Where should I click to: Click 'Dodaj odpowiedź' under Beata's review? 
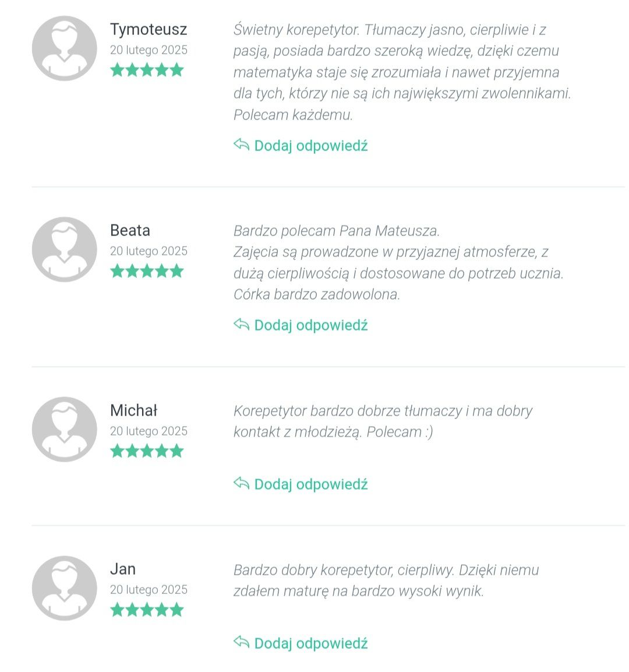click(x=311, y=325)
